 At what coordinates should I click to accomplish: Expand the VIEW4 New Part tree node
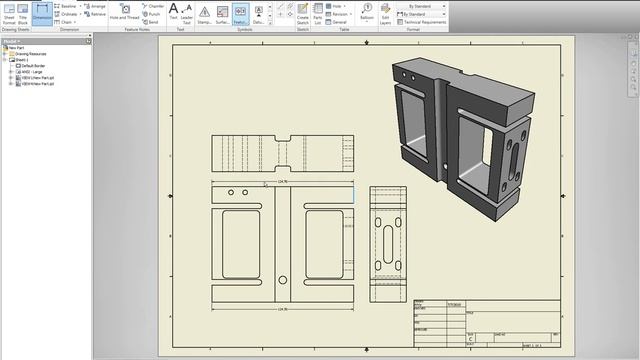coord(11,84)
